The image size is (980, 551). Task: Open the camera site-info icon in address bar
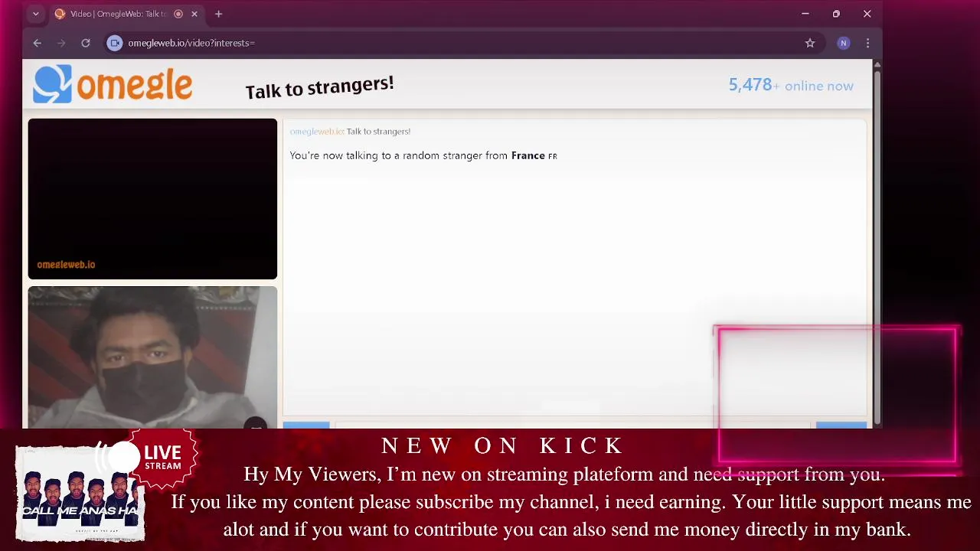click(x=115, y=43)
